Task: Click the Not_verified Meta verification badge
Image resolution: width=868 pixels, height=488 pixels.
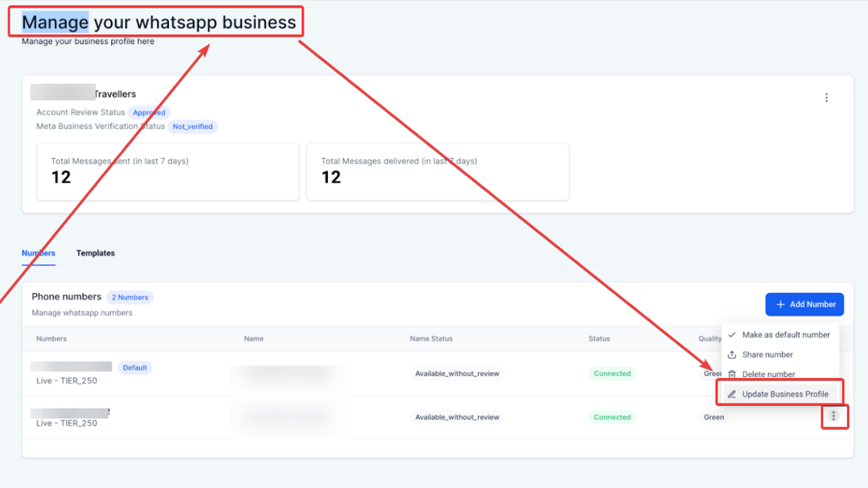Action: point(192,127)
